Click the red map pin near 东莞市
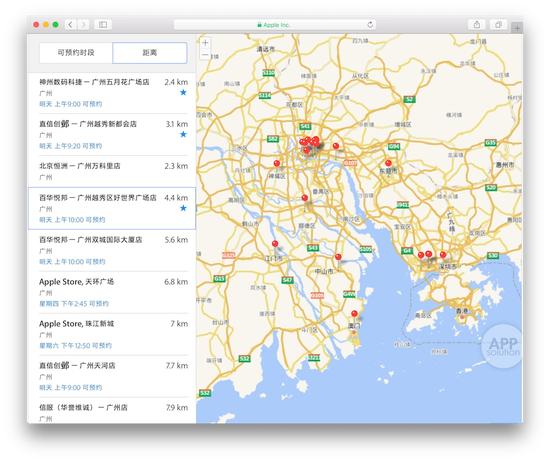The width and height of the screenshot is (550, 462). coord(388,163)
